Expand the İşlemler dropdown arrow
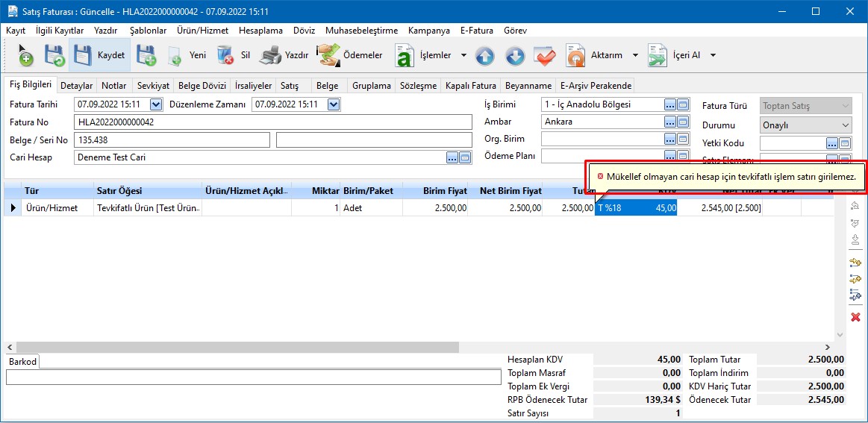 point(463,55)
